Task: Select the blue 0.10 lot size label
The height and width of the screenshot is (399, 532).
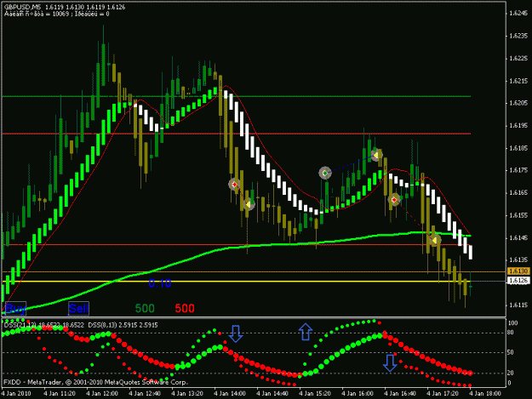Action: 160,283
